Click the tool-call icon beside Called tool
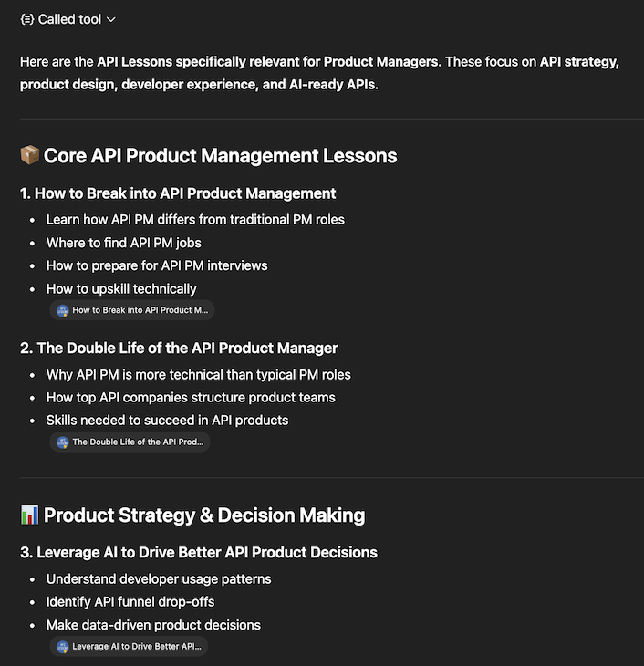The image size is (644, 666). 27,19
